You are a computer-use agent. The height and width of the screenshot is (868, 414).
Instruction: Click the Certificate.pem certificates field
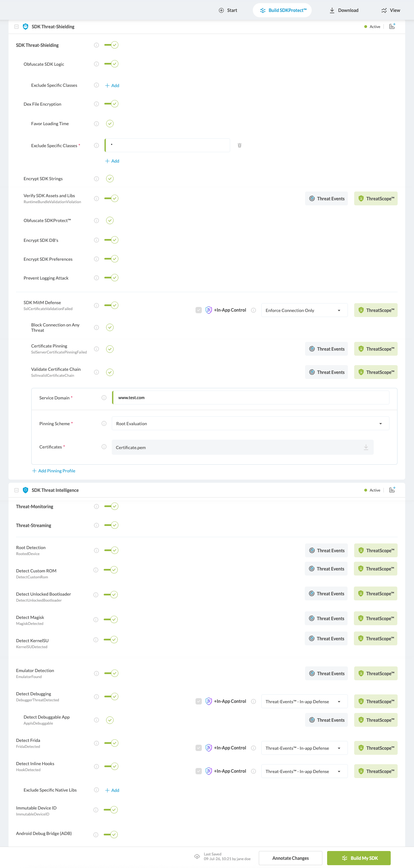click(x=243, y=447)
